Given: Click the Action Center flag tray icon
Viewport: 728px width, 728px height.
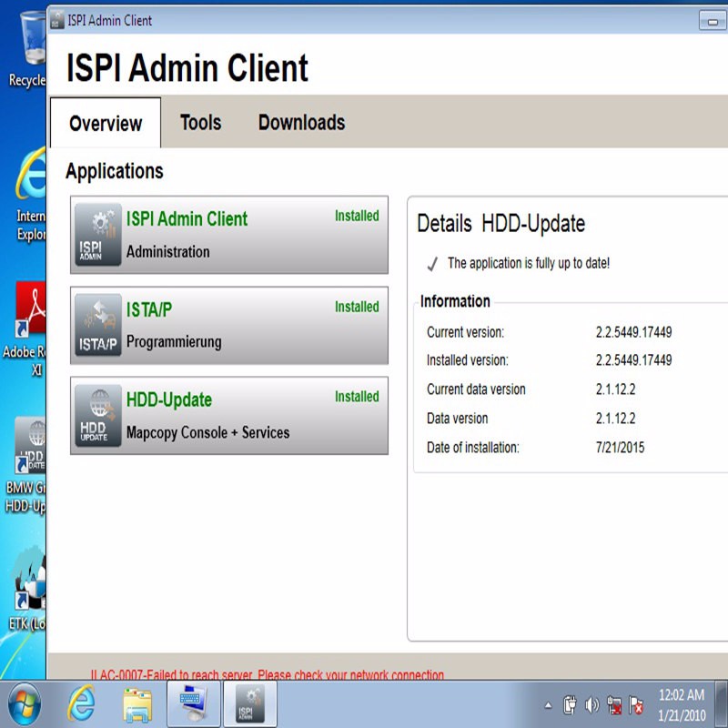Looking at the screenshot, I should pos(636,705).
